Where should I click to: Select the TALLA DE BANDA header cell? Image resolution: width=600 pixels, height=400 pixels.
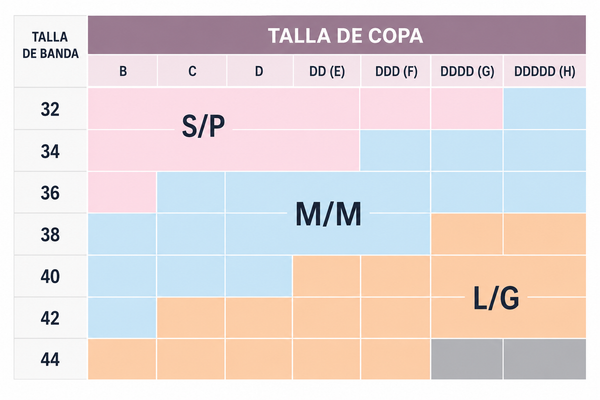51,51
